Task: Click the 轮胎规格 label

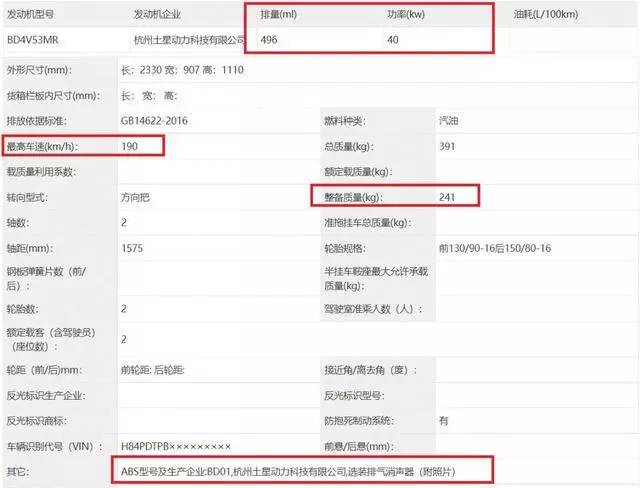Action: click(345, 248)
